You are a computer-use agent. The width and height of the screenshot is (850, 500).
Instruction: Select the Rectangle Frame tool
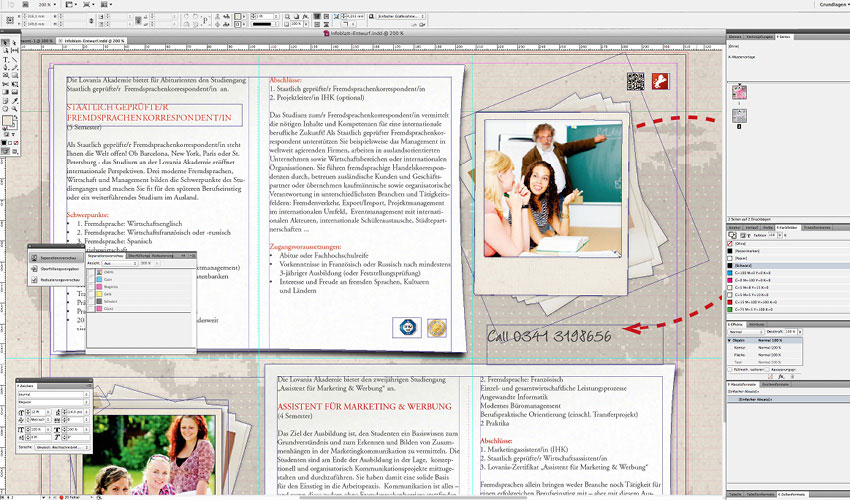5,75
